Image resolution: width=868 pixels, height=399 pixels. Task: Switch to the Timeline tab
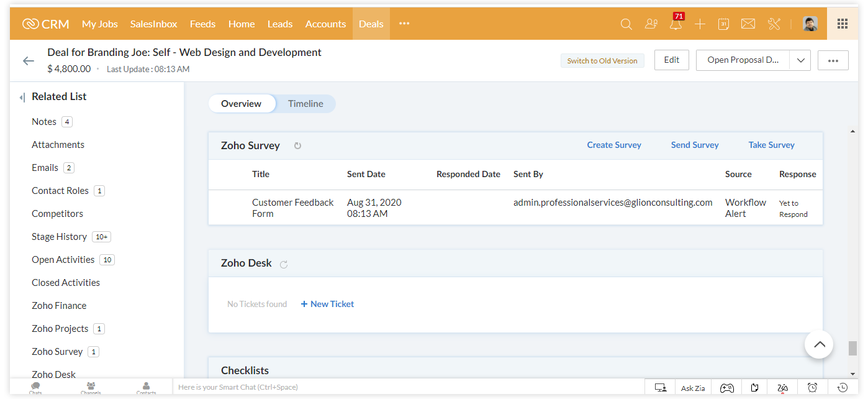tap(305, 104)
